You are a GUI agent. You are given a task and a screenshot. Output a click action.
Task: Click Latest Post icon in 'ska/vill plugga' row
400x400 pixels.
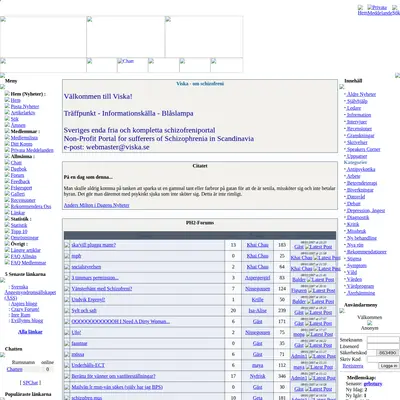click(318, 247)
